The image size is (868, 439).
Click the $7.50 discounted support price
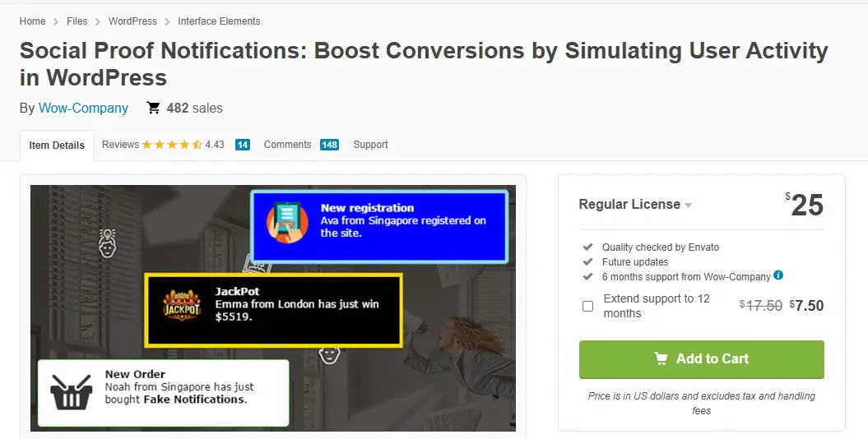pyautogui.click(x=806, y=305)
